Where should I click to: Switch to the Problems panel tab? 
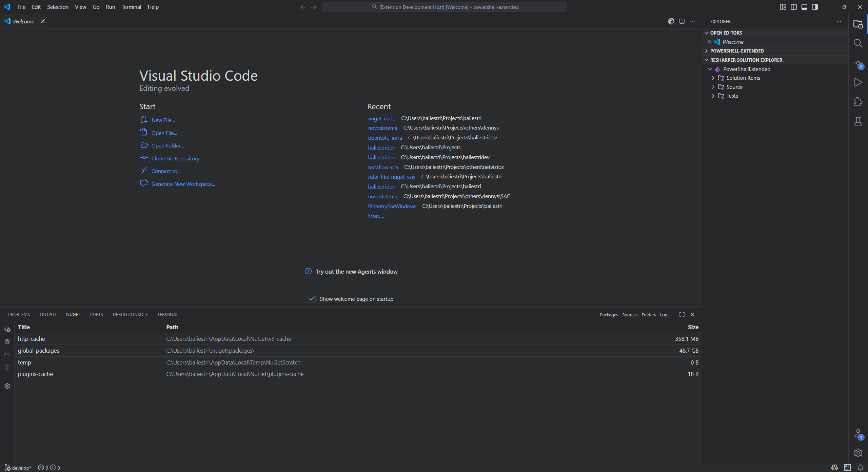[19, 314]
